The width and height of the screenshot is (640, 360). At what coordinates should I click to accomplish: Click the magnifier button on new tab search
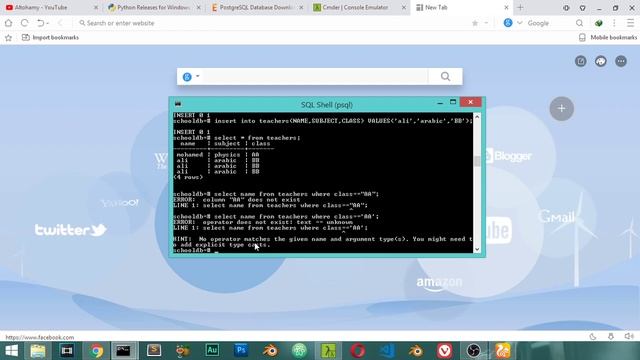[x=445, y=76]
